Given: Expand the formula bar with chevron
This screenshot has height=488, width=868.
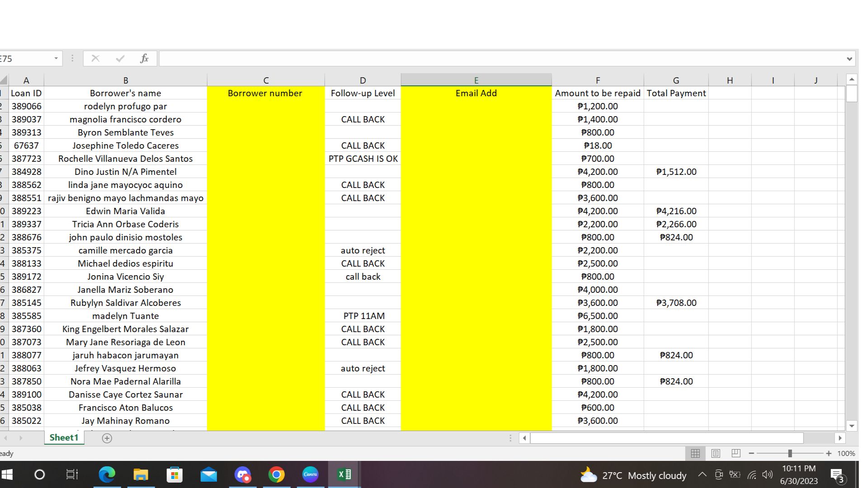Looking at the screenshot, I should (x=849, y=59).
